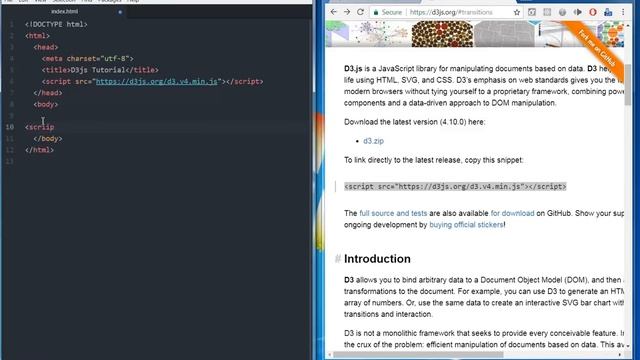640x360 pixels.
Task: Click the 'Download the latest version (4.10.0) here:' text
Action: pyautogui.click(x=414, y=122)
